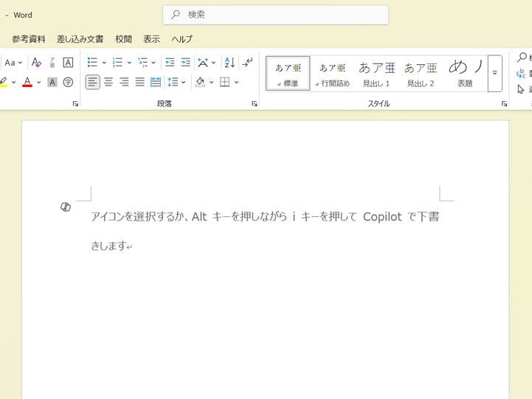This screenshot has width=532, height=399.
Task: Expand the multilevel list dropdown
Action: 153,63
